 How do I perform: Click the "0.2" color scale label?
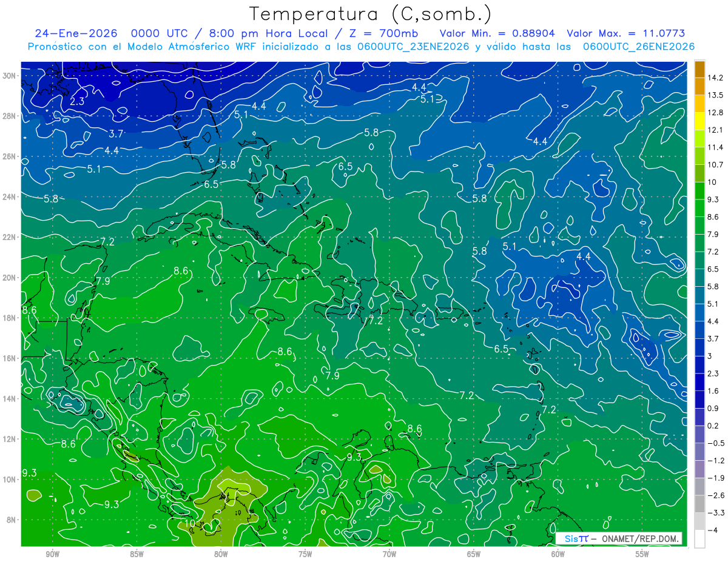[x=713, y=426]
